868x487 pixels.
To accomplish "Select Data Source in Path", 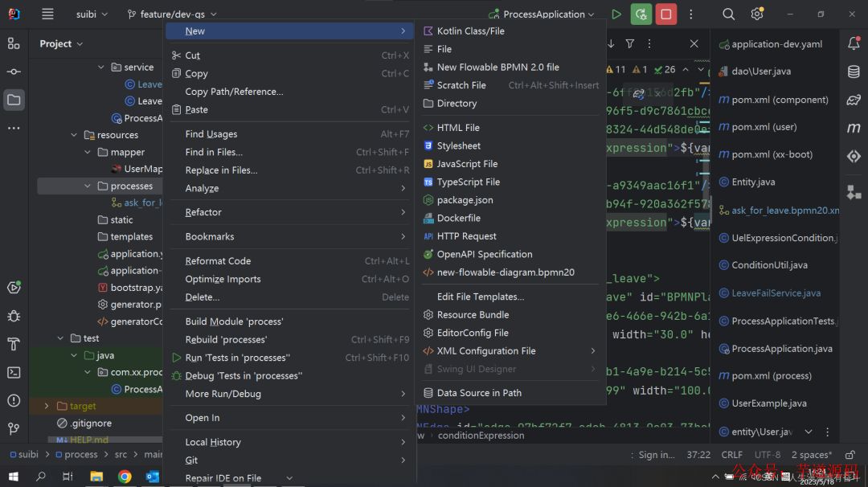I will tap(510, 393).
